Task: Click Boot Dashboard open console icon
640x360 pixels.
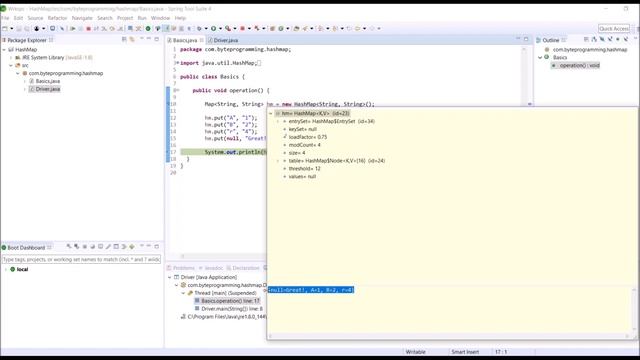Action: 100,247
